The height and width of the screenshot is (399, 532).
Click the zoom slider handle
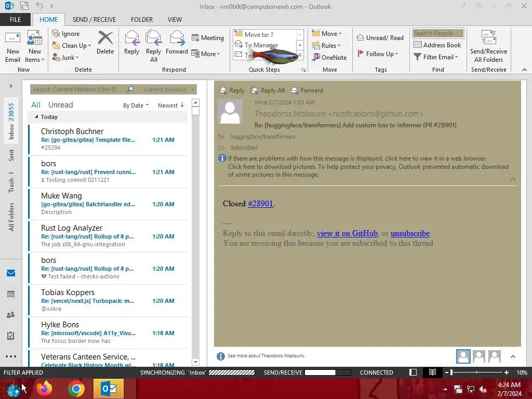click(x=451, y=373)
